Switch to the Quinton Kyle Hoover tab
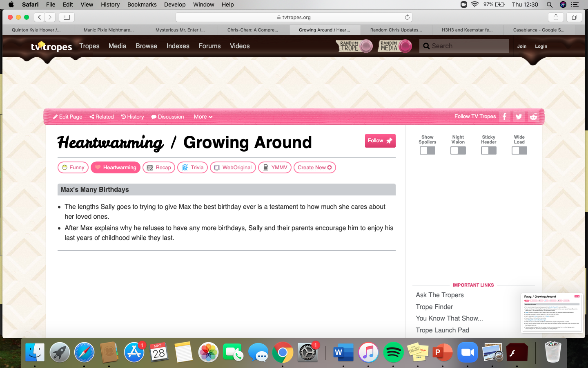This screenshot has height=368, width=588. click(38, 30)
